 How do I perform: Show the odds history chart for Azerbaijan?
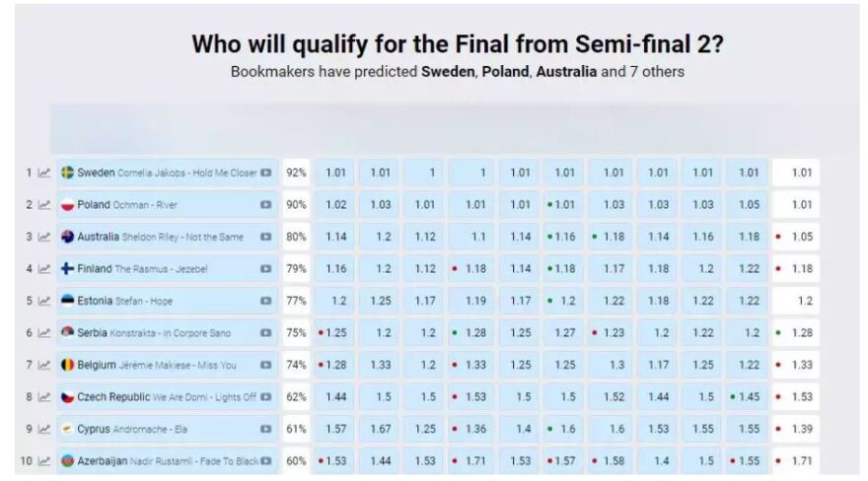coord(44,461)
